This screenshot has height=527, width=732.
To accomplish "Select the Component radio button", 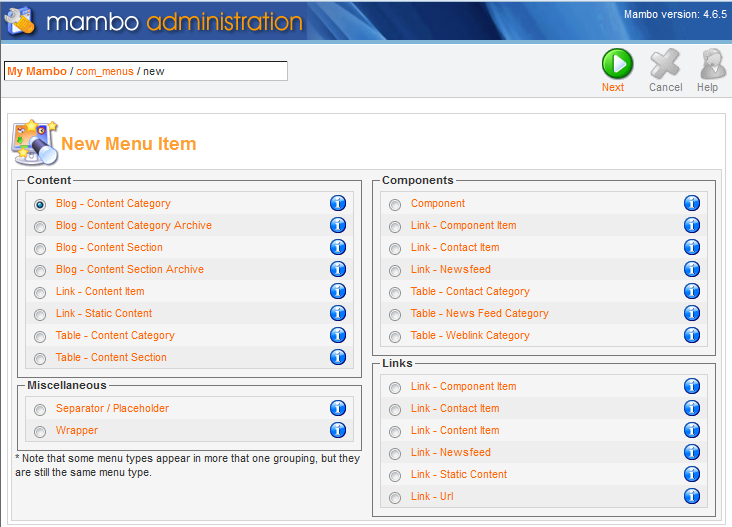I will [x=395, y=204].
